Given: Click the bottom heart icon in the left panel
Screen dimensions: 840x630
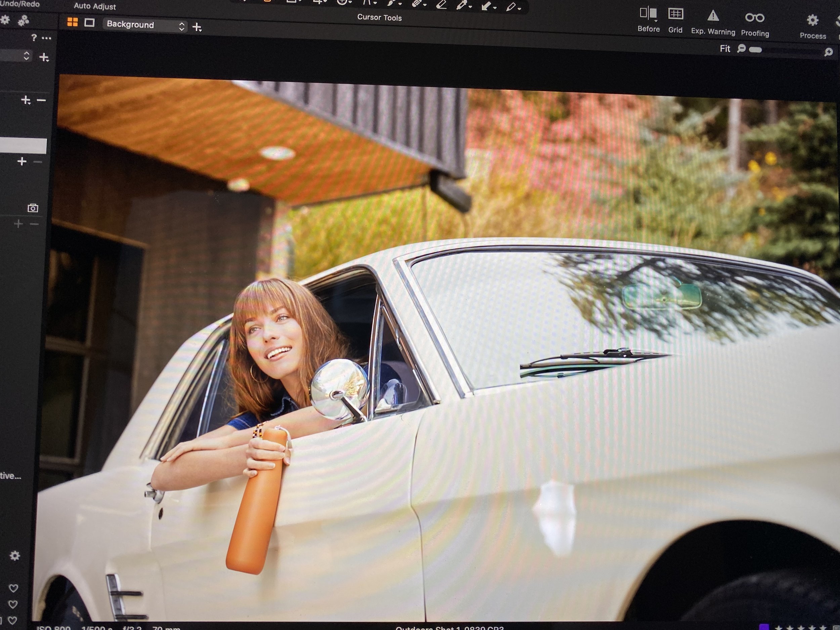Looking at the screenshot, I should (x=12, y=620).
